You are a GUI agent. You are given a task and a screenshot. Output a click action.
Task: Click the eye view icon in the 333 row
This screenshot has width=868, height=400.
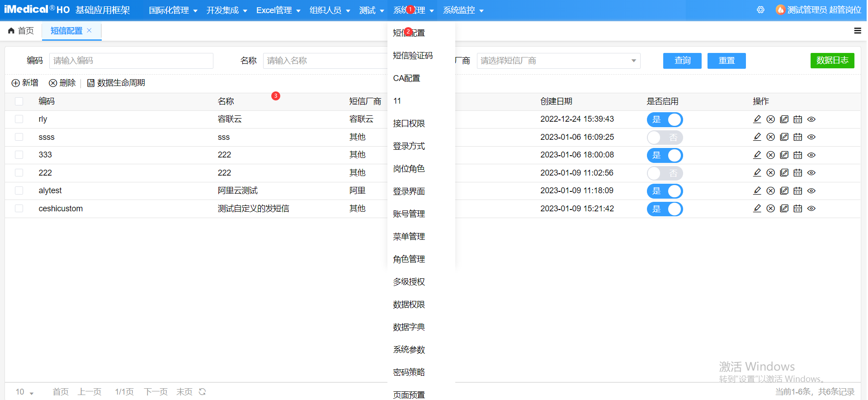pos(811,155)
